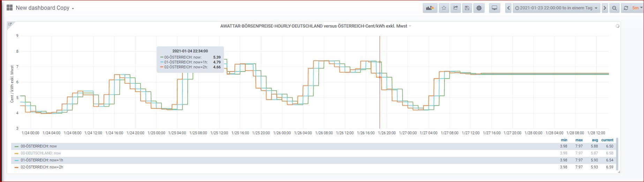Click the panel loading spinner
This screenshot has width=644, height=182.
pos(617,26)
